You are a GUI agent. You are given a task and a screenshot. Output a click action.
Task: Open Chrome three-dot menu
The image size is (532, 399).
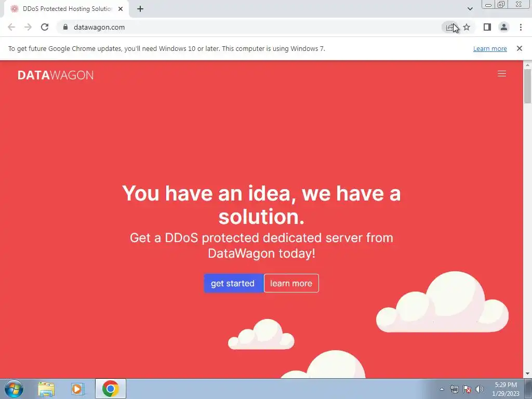tap(521, 27)
